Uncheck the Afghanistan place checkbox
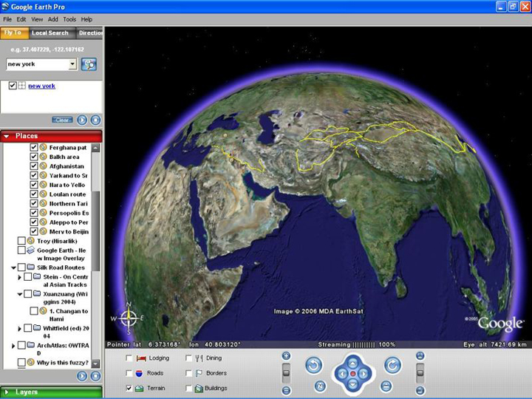Screen dimensions: 532x399 [x=33, y=166]
